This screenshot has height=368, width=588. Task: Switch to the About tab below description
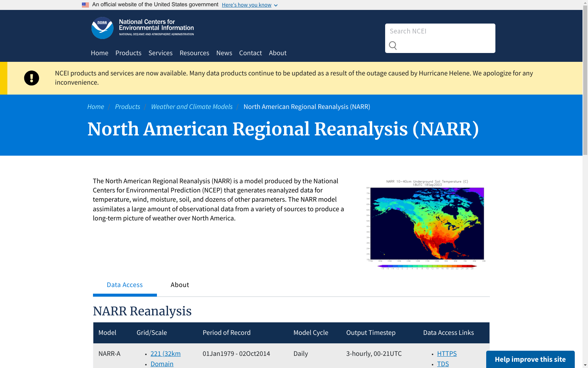pyautogui.click(x=180, y=285)
